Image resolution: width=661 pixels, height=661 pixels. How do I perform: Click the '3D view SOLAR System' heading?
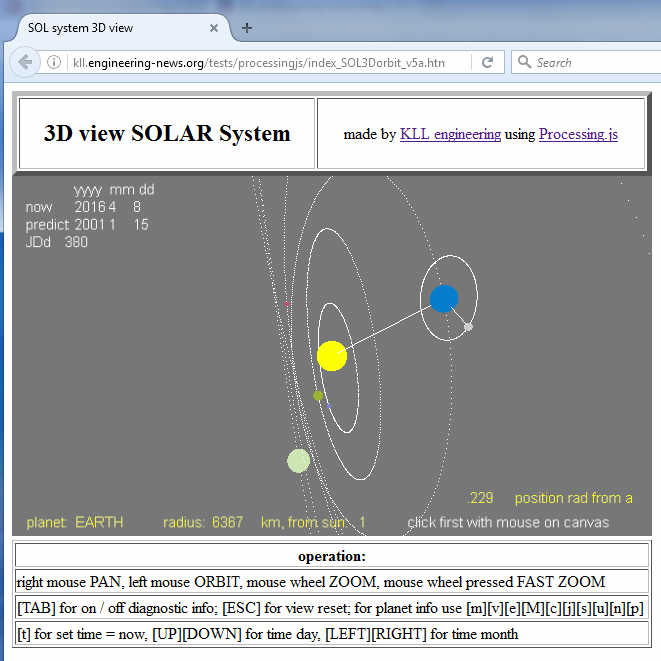[167, 133]
